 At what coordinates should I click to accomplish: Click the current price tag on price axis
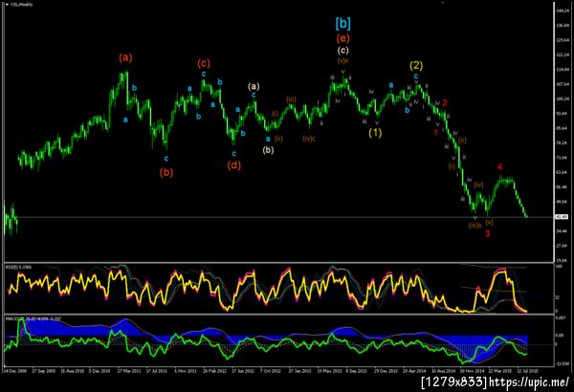click(x=562, y=217)
